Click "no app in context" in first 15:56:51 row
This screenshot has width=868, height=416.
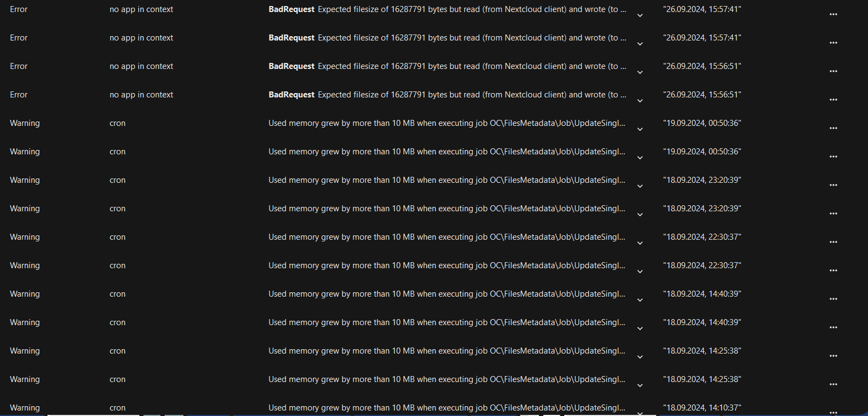141,66
